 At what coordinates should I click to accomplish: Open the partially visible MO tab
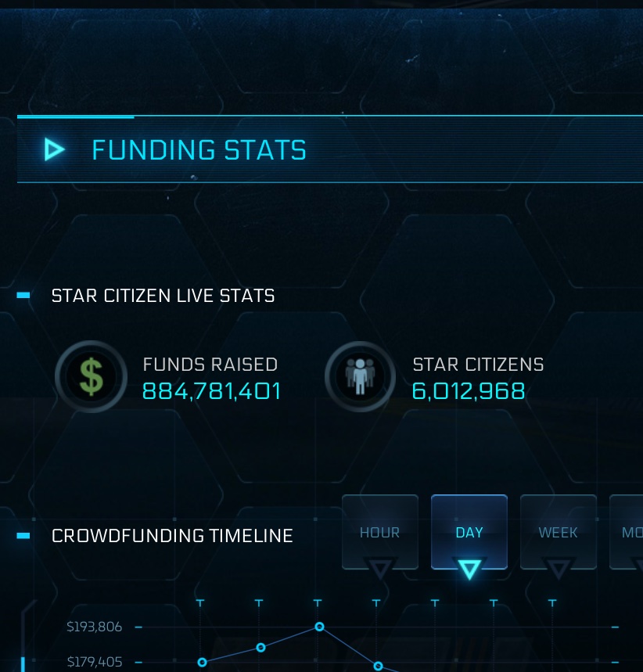pos(629,533)
